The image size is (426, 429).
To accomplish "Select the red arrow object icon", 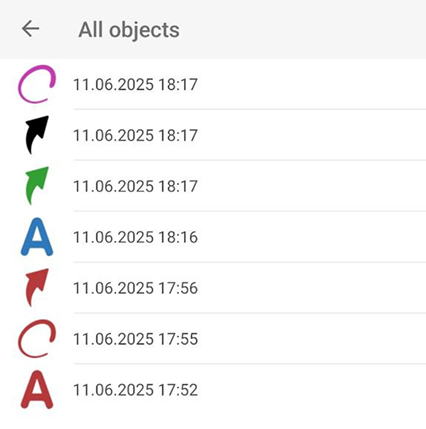I will (37, 288).
